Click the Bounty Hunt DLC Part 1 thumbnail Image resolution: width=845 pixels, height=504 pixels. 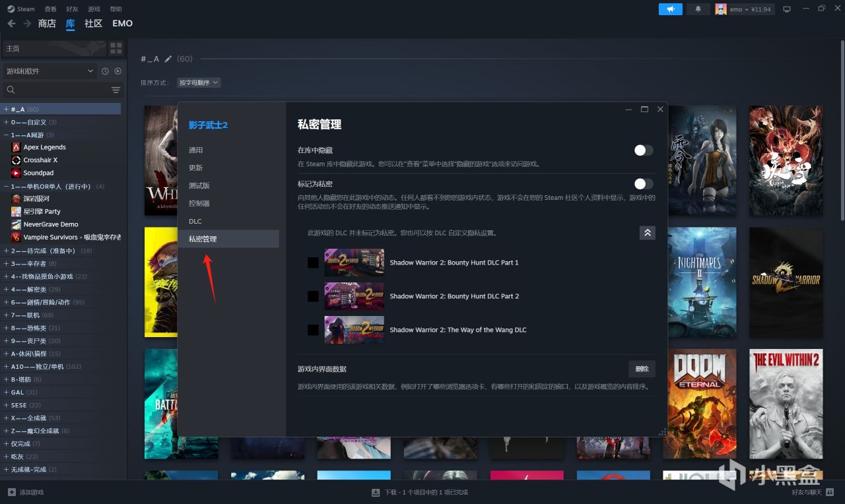coord(354,263)
